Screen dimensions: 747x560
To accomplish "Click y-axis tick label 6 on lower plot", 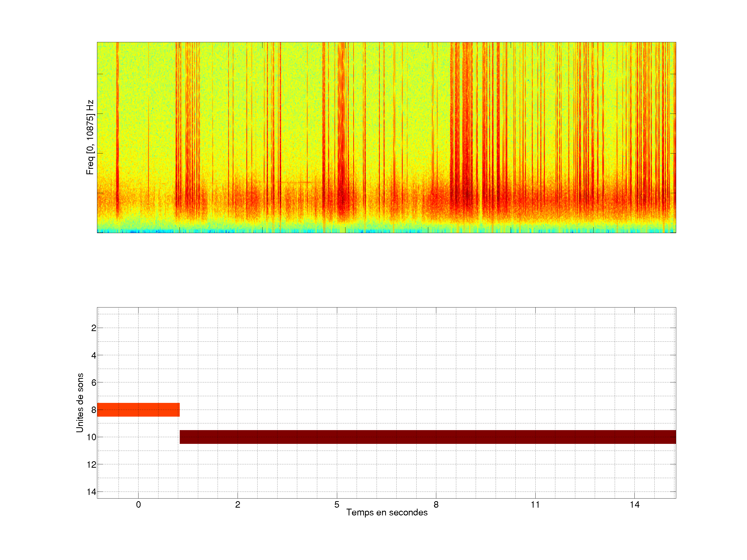I will point(94,382).
